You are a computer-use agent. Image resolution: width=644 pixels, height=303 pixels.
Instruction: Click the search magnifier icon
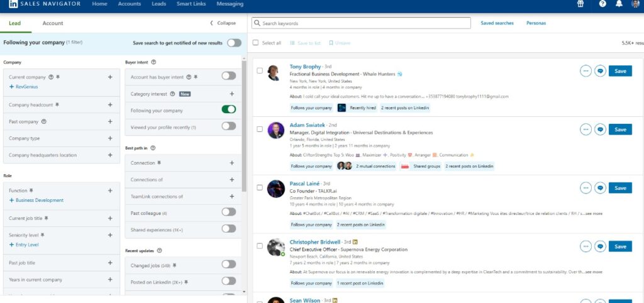pos(257,23)
